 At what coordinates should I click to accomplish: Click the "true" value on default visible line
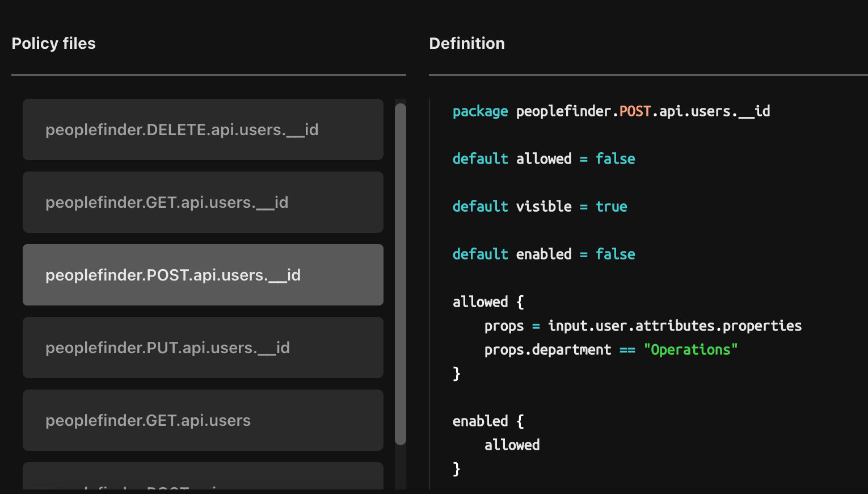[x=611, y=207]
